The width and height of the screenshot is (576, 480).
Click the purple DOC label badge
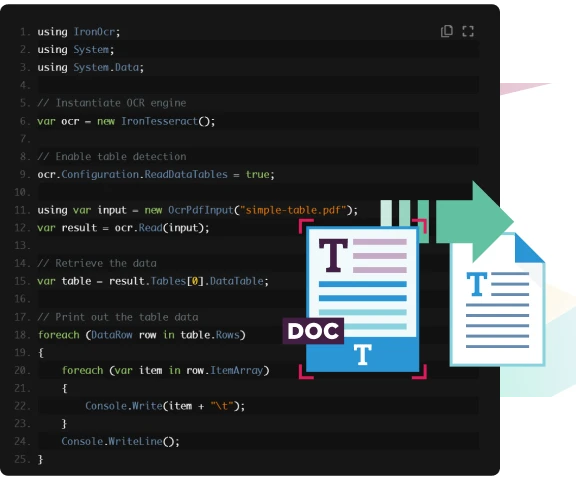point(313,331)
